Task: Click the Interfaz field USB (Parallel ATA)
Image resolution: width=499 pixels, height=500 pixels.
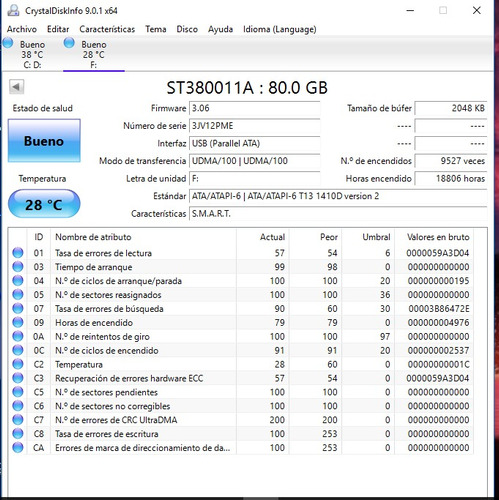Action: tap(255, 144)
